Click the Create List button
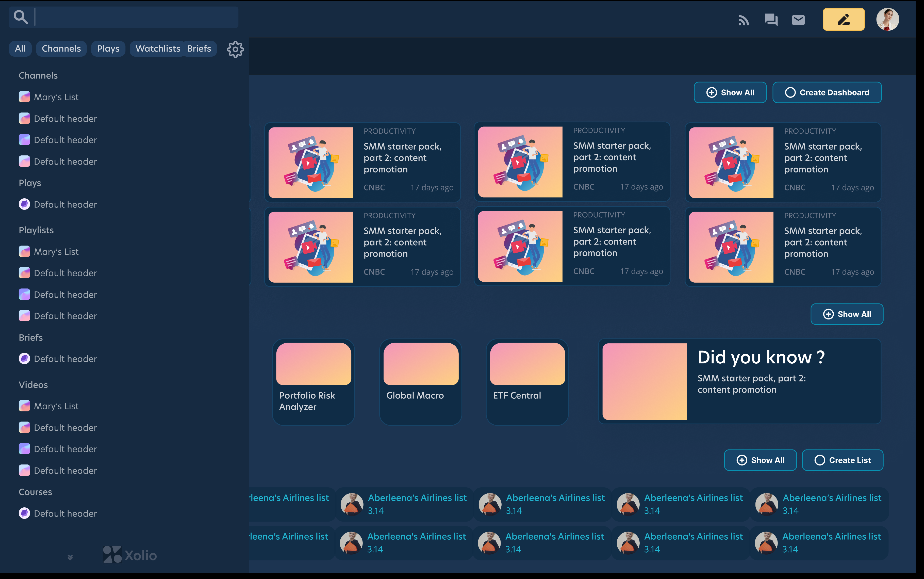924x579 pixels. (842, 460)
